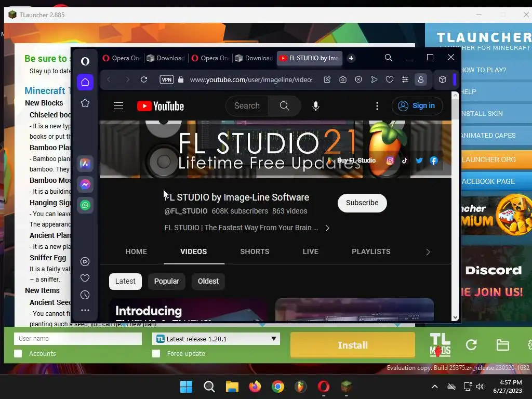
Task: Open the Opera profile account icon
Action: click(421, 79)
